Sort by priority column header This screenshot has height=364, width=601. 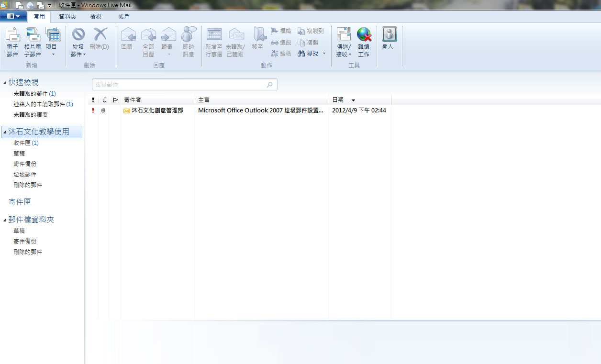(93, 100)
